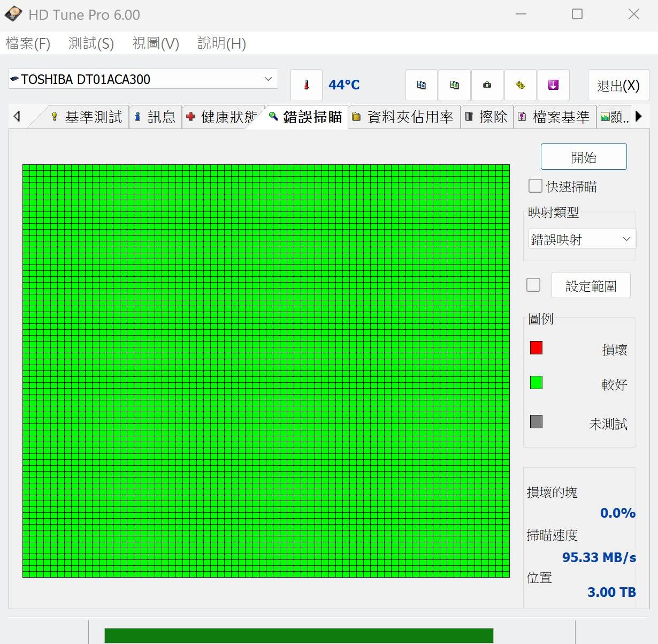
Task: Open the 檔案(F) menu
Action: click(28, 43)
